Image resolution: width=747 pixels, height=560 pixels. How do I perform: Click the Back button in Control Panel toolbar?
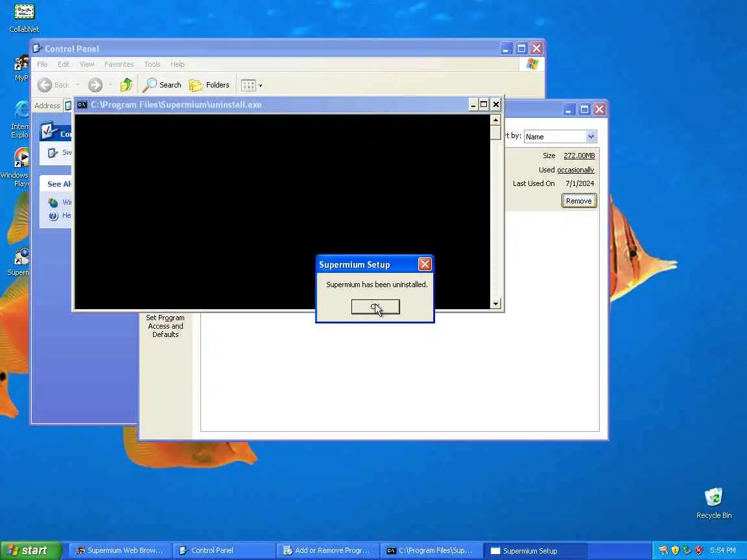coord(53,85)
